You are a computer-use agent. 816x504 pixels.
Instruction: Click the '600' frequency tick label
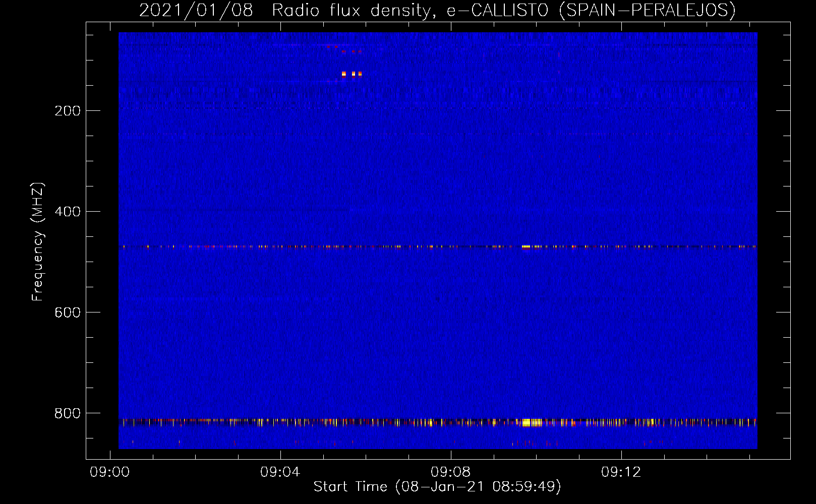pos(68,312)
